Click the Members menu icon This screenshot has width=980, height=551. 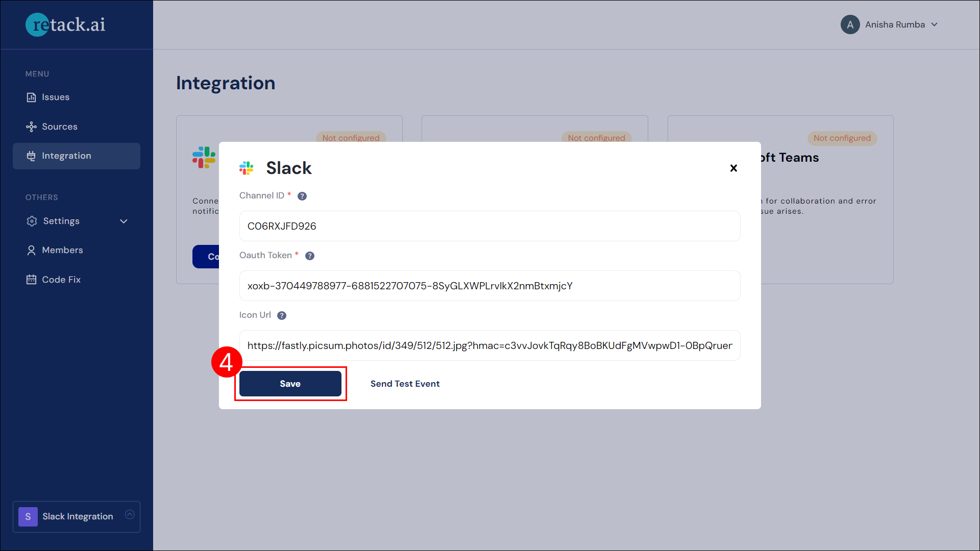tap(31, 249)
